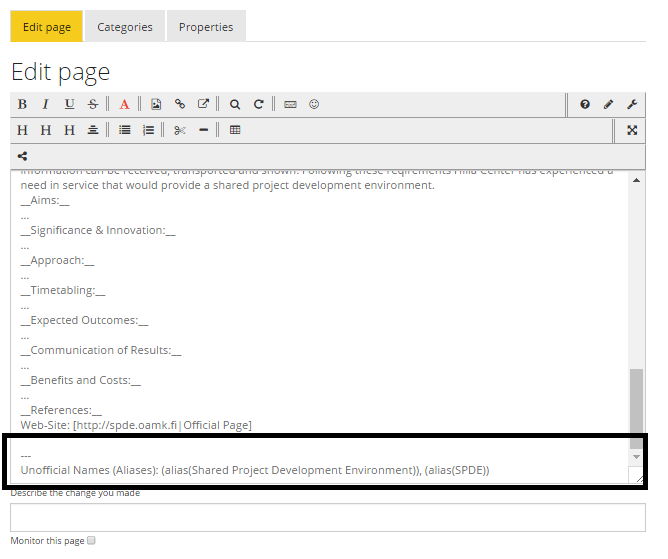Insert an external link
668x559 pixels.
(203, 104)
